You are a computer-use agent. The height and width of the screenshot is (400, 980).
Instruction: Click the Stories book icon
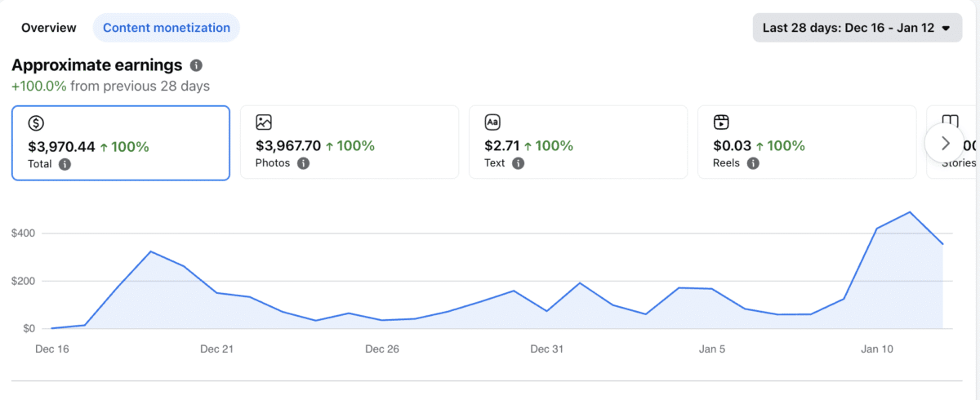pyautogui.click(x=950, y=123)
